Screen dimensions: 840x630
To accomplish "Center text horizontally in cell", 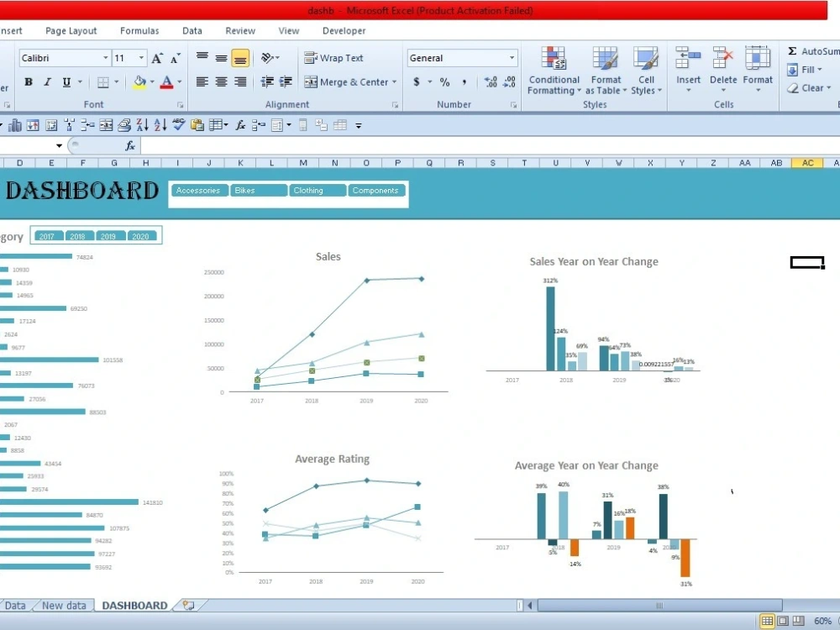I will (221, 82).
